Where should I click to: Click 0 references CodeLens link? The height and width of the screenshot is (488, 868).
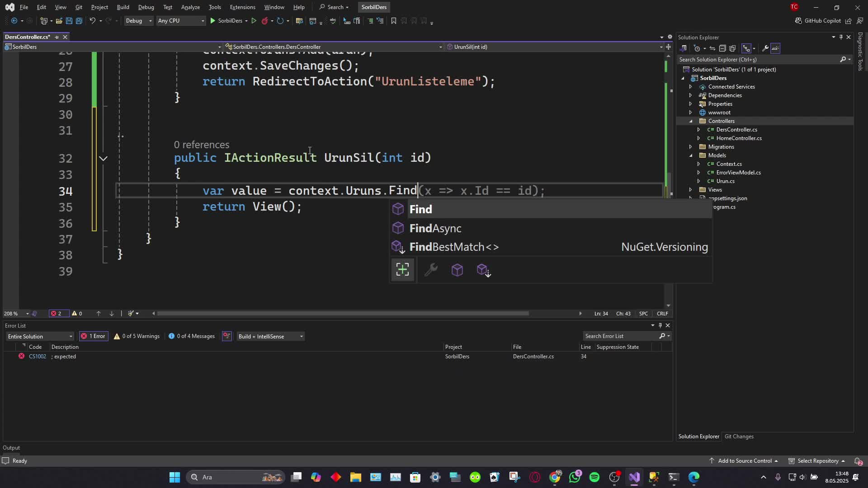202,145
